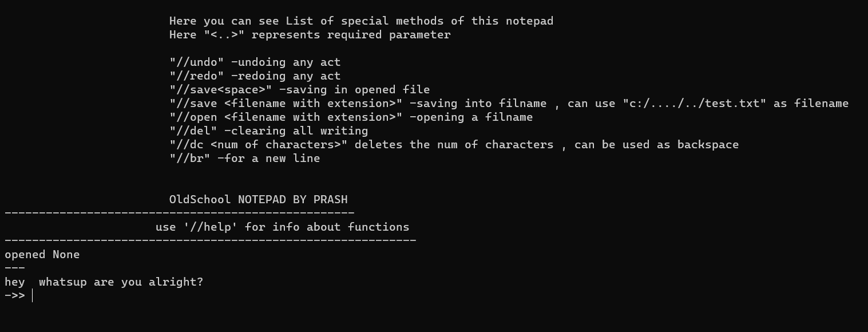Click the "->>" prompt symbol
868x332 pixels.
[x=15, y=296]
